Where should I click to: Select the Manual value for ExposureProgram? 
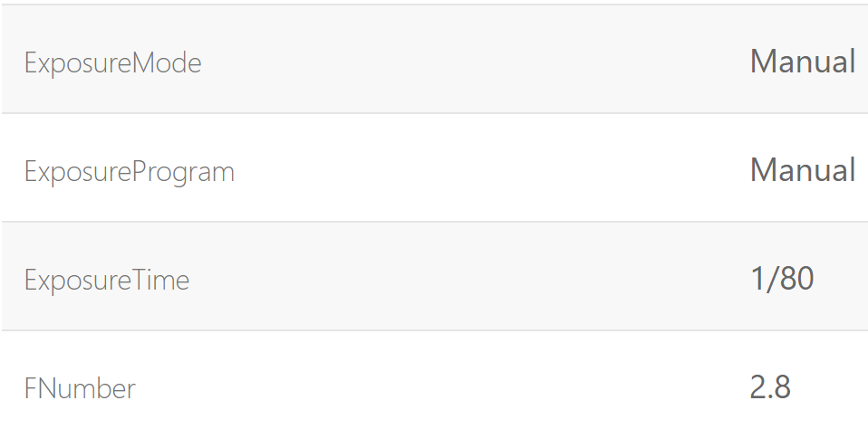tap(802, 170)
